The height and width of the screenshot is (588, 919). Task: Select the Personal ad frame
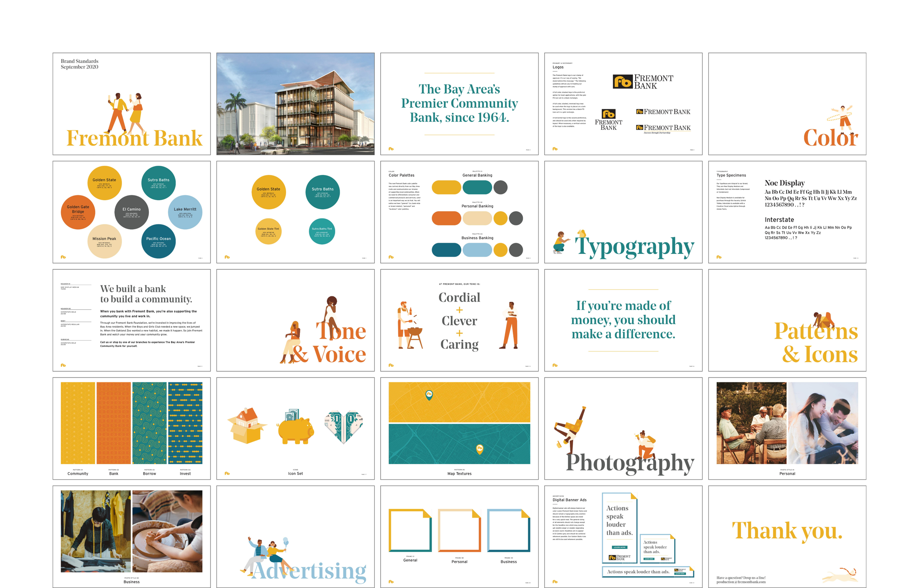tap(459, 530)
